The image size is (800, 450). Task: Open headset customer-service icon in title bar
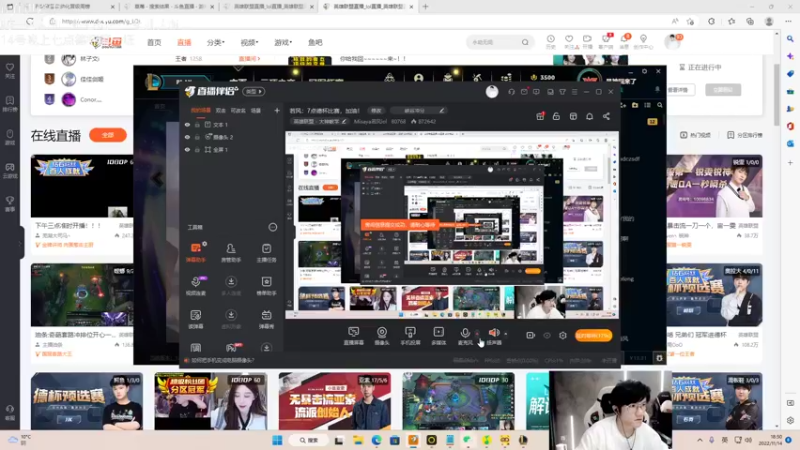(x=511, y=92)
